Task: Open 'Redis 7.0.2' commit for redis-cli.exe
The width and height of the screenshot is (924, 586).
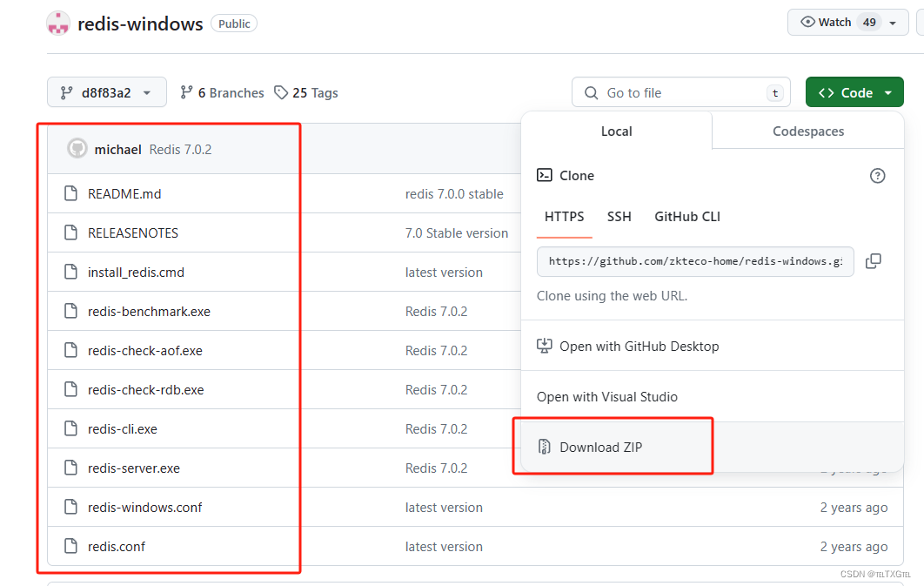Action: (436, 429)
